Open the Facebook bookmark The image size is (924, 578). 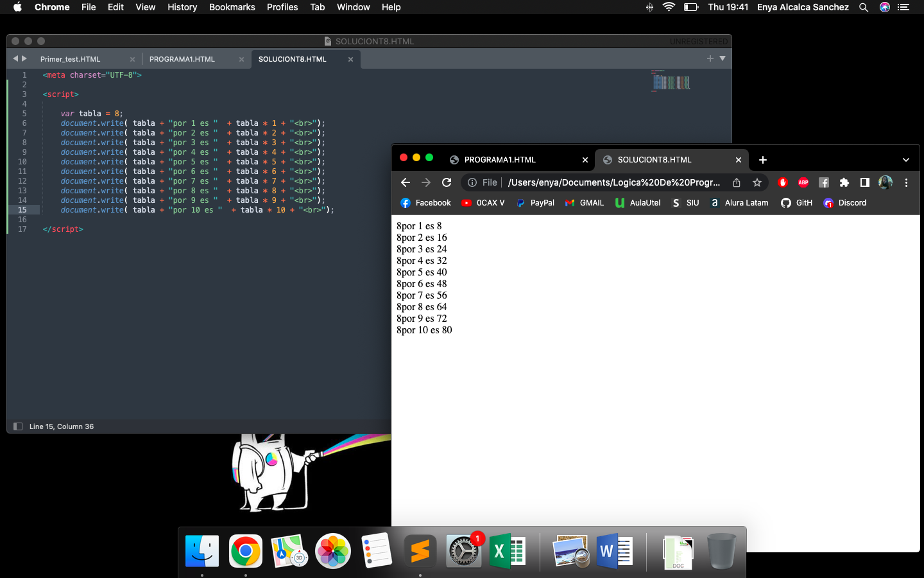coord(425,203)
